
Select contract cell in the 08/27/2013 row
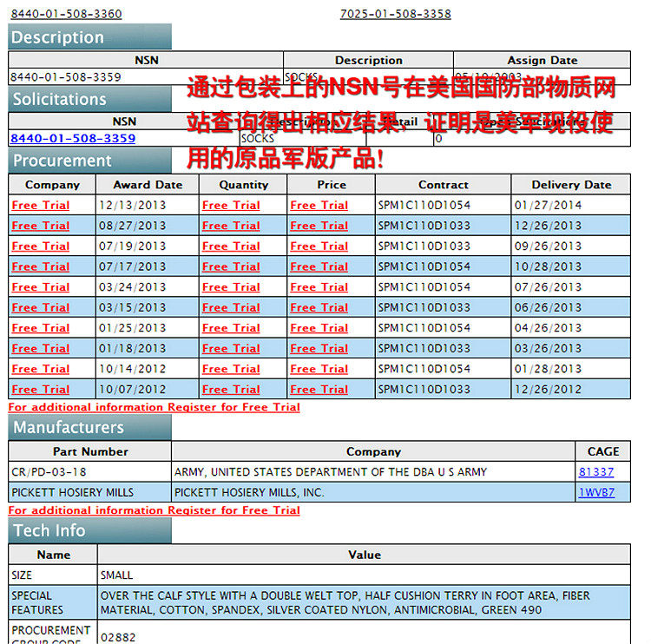pos(443,226)
